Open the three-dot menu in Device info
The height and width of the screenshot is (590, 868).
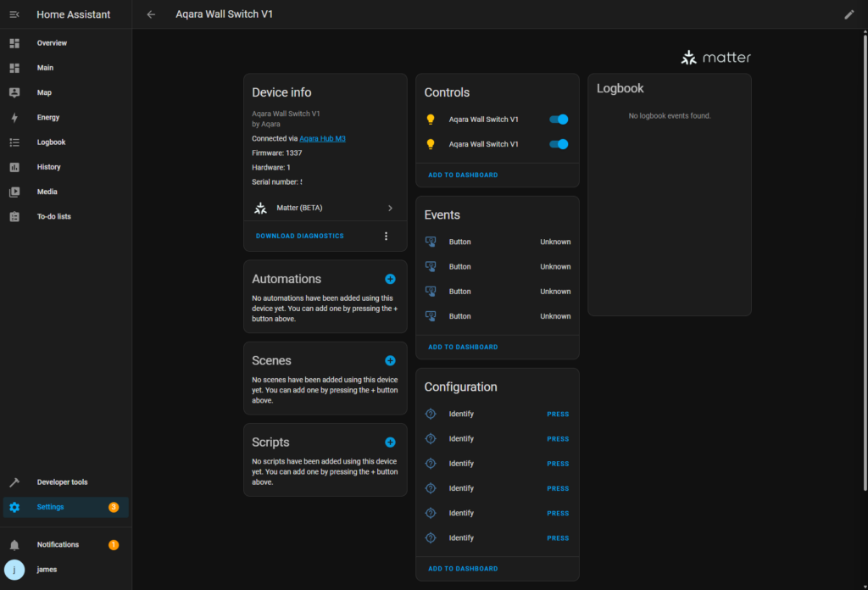click(386, 236)
